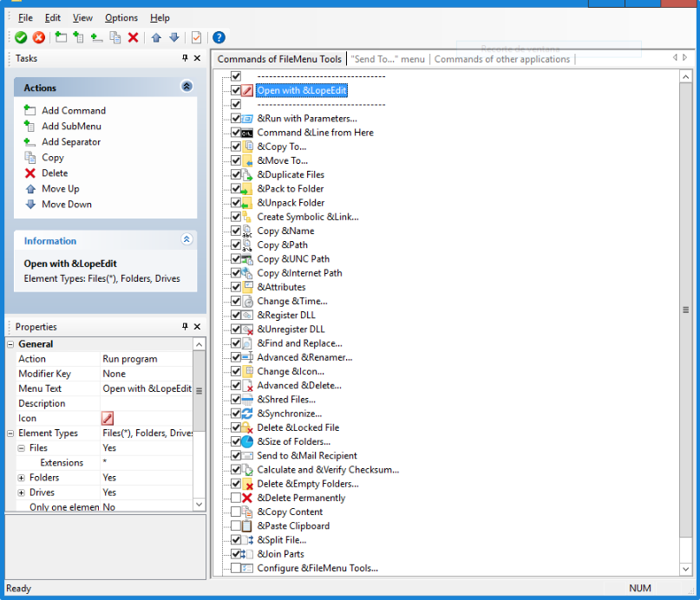Pin the Tasks panel with pushpin icon
Image resolution: width=700 pixels, height=600 pixels.
click(x=185, y=58)
